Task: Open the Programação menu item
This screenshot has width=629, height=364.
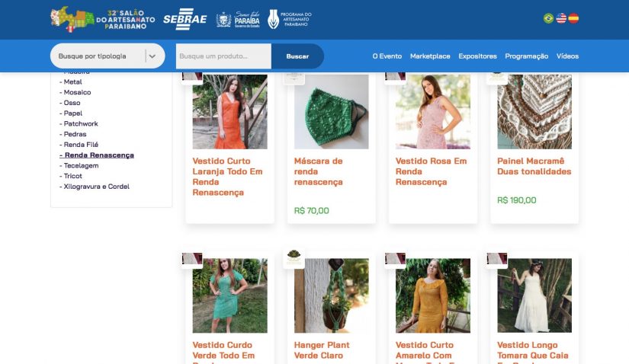Action: click(526, 56)
